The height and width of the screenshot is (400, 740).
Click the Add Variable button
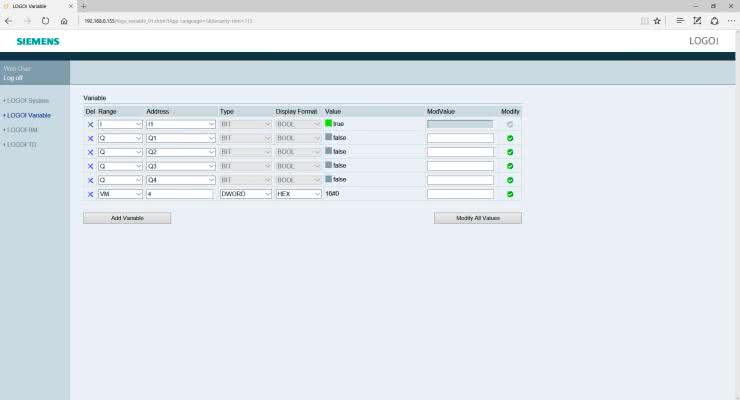(127, 218)
